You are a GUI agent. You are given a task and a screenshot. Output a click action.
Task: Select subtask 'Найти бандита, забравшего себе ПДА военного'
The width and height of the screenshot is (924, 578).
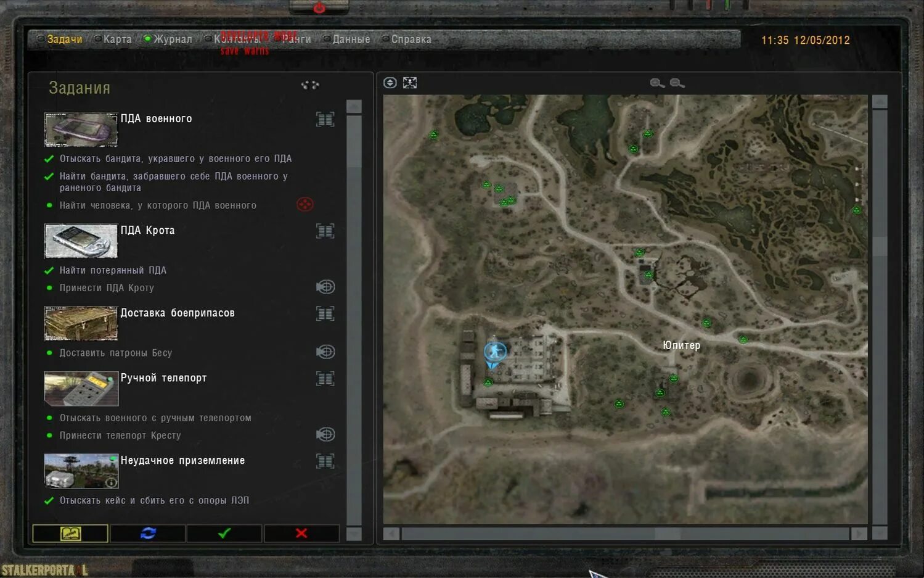click(x=173, y=182)
